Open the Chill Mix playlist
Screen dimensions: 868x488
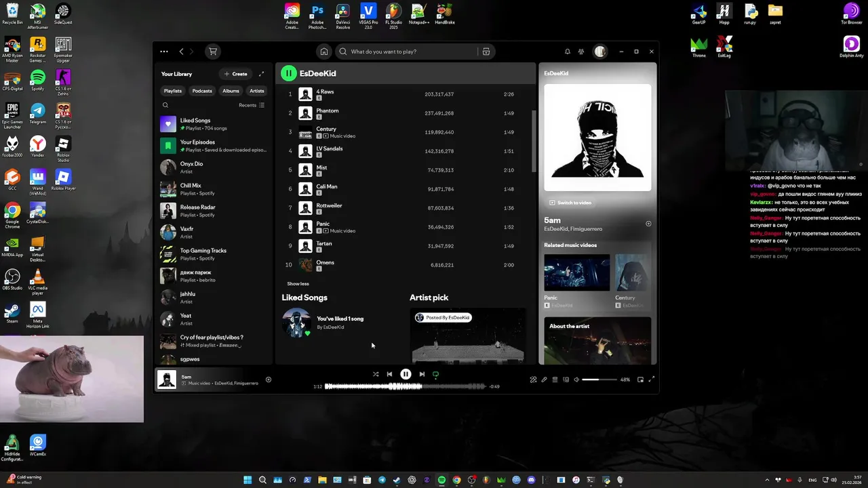(214, 189)
